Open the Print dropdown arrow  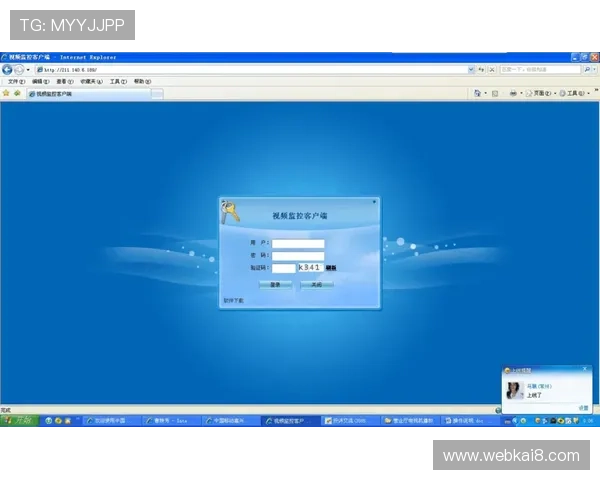coord(521,93)
